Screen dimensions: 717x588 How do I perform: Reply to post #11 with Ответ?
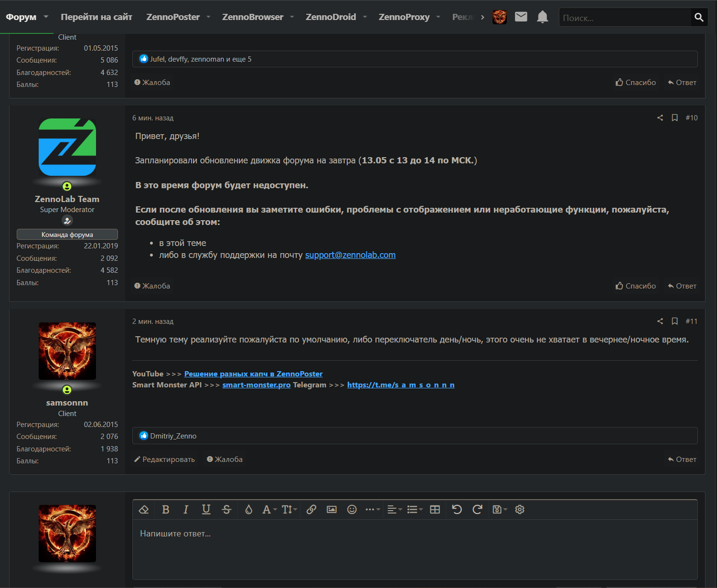tap(682, 459)
